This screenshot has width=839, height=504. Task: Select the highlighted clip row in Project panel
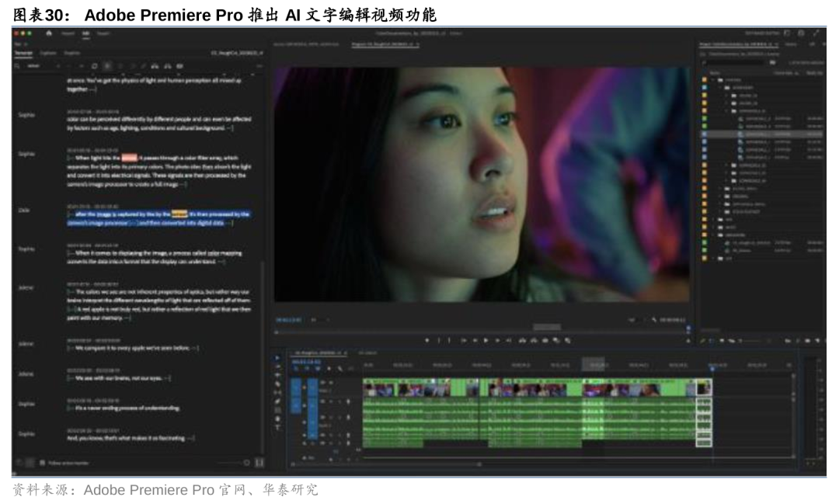763,134
